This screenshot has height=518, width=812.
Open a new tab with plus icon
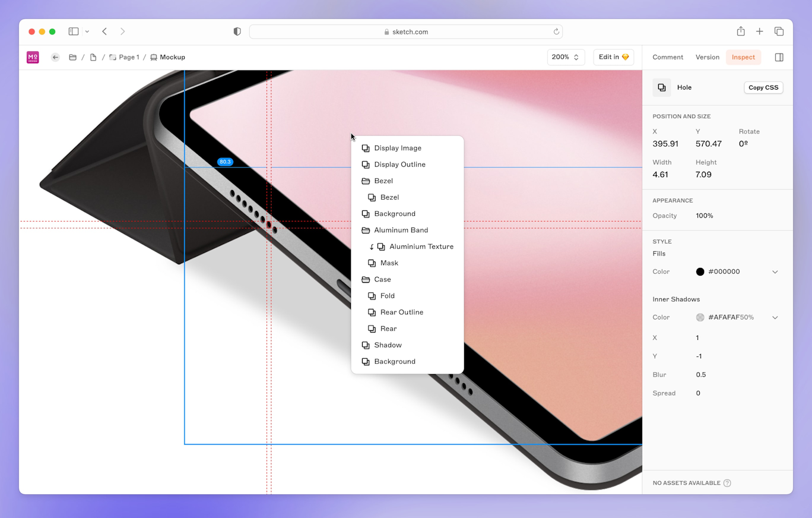[x=759, y=31]
